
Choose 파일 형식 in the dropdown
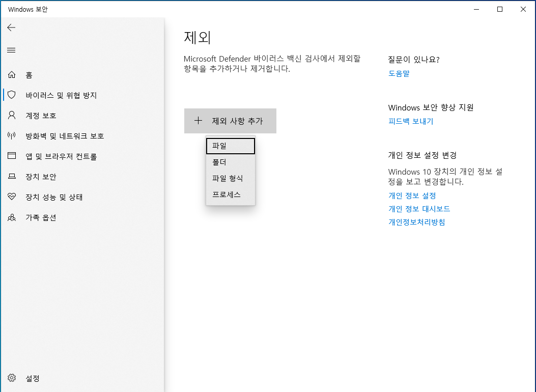tap(231, 178)
